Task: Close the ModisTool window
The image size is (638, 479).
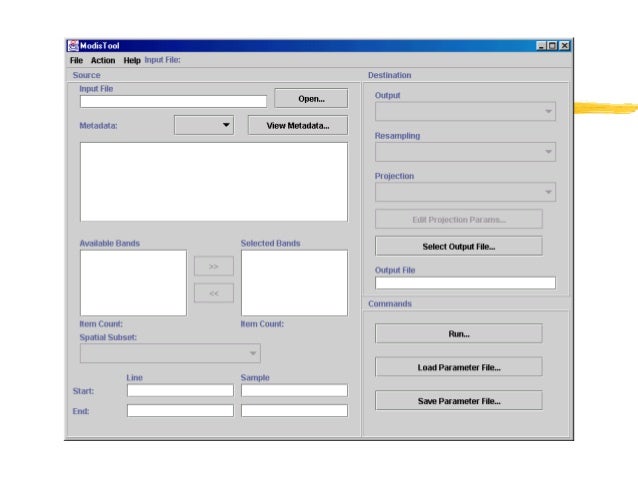Action: pos(565,46)
